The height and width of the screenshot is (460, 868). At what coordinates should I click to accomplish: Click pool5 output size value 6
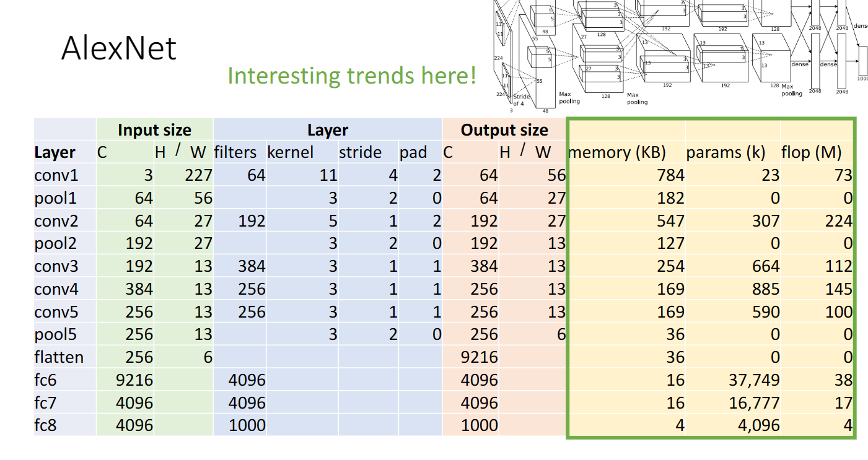(561, 334)
